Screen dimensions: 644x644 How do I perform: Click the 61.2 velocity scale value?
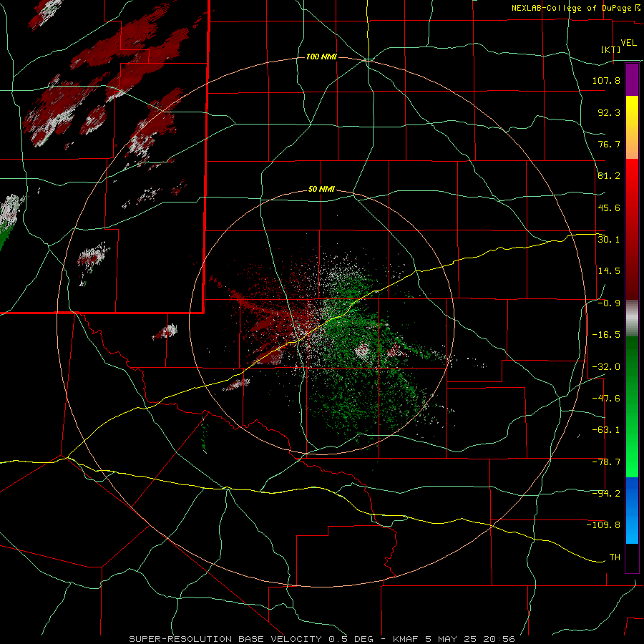(609, 176)
